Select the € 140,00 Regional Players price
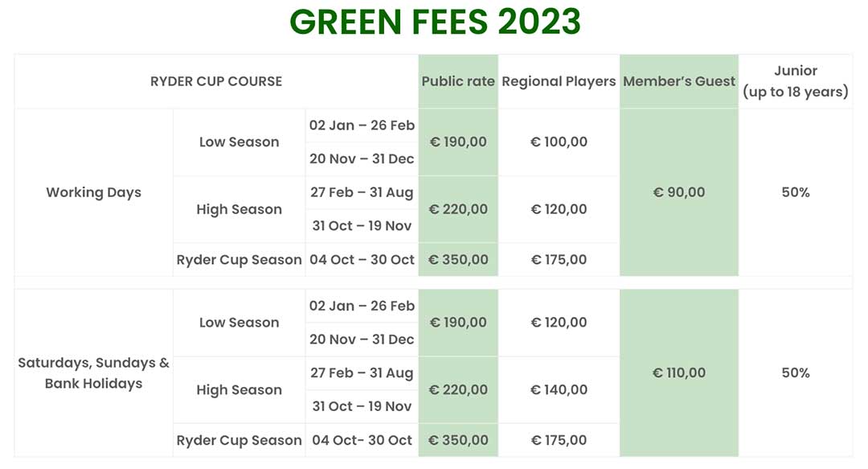Screen dimensions: 868x469 (x=559, y=390)
